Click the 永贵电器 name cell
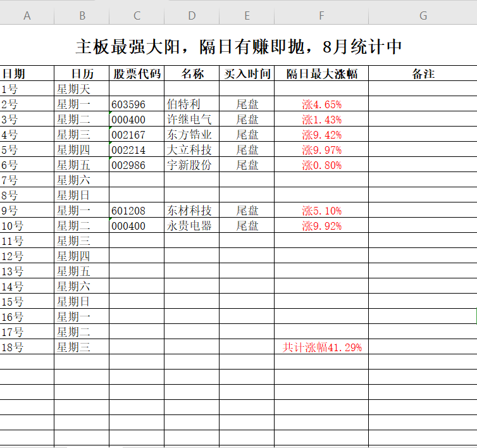 (192, 226)
